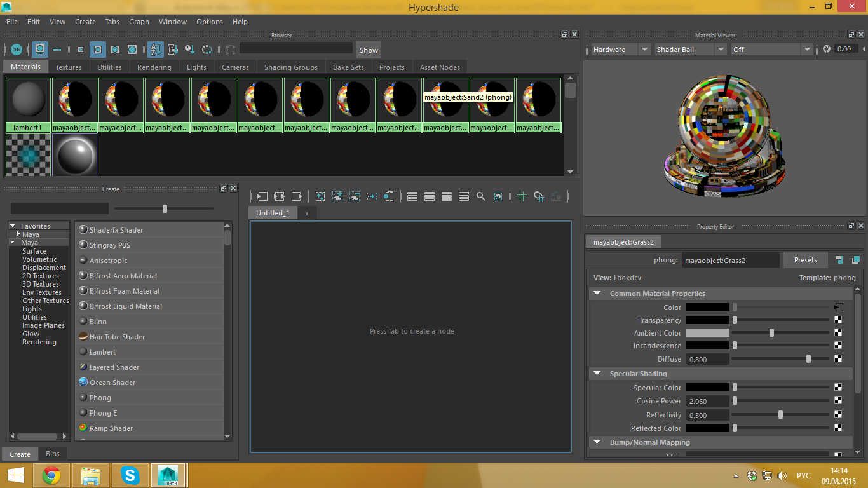
Task: Open the Bins tab
Action: tap(53, 454)
